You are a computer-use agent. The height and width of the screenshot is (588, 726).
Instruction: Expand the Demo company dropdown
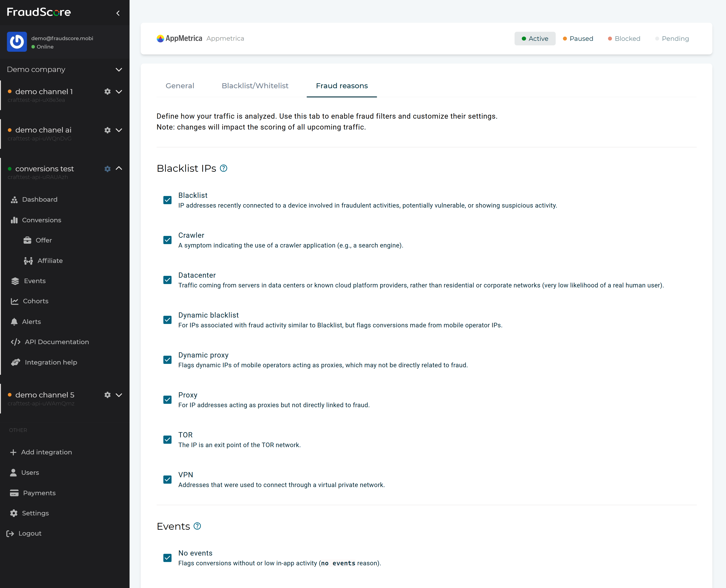(119, 69)
